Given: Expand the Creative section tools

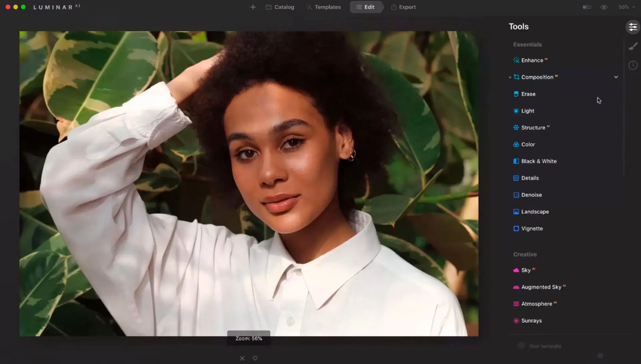Looking at the screenshot, I should pyautogui.click(x=525, y=254).
